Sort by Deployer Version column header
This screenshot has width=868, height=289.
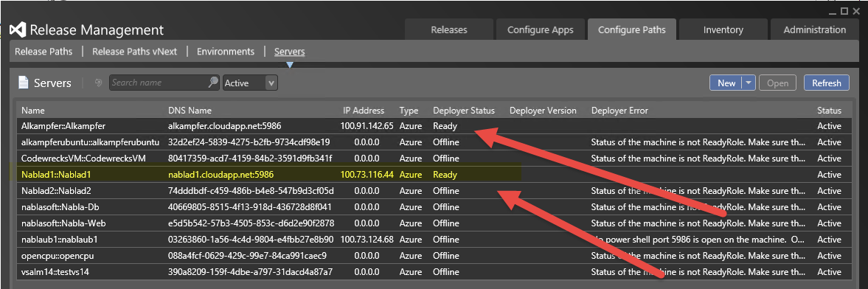pyautogui.click(x=543, y=111)
